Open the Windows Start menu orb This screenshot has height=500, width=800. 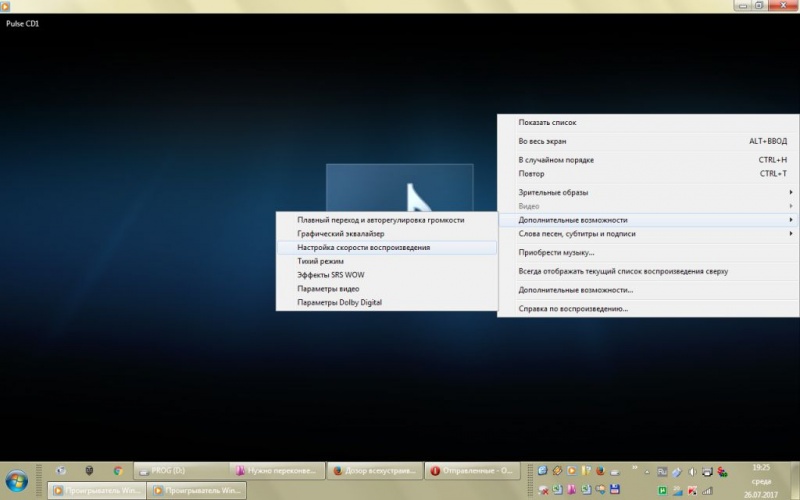[x=16, y=482]
